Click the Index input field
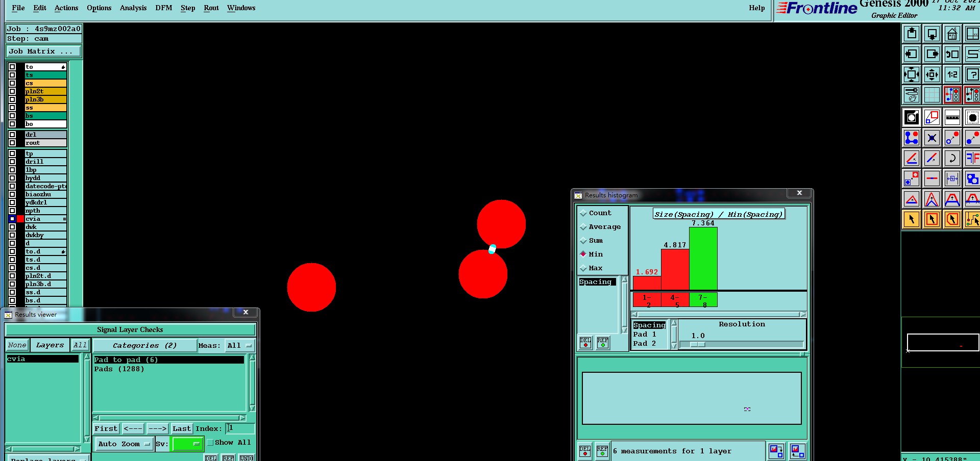The width and height of the screenshot is (980, 461). [240, 428]
